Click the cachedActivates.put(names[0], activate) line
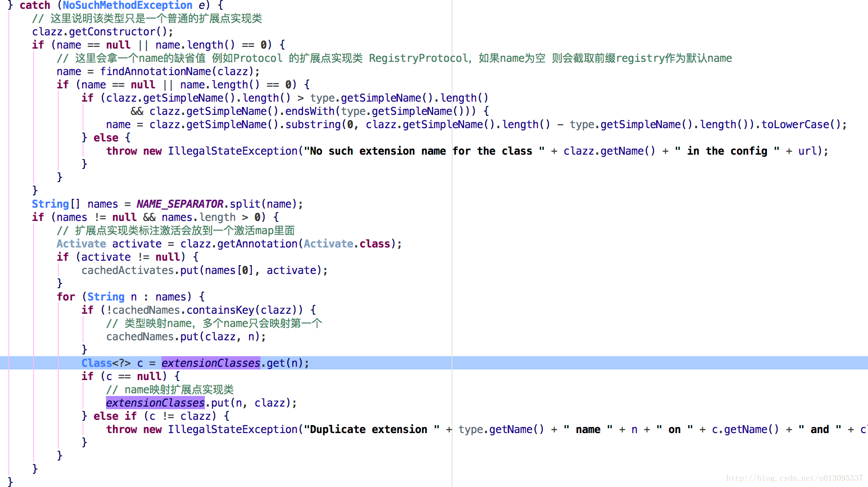Image resolution: width=868 pixels, height=487 pixels. (205, 270)
